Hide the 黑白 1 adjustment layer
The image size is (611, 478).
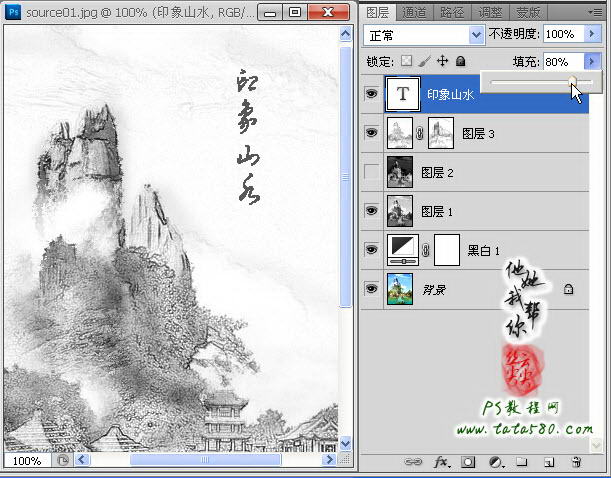coord(372,249)
